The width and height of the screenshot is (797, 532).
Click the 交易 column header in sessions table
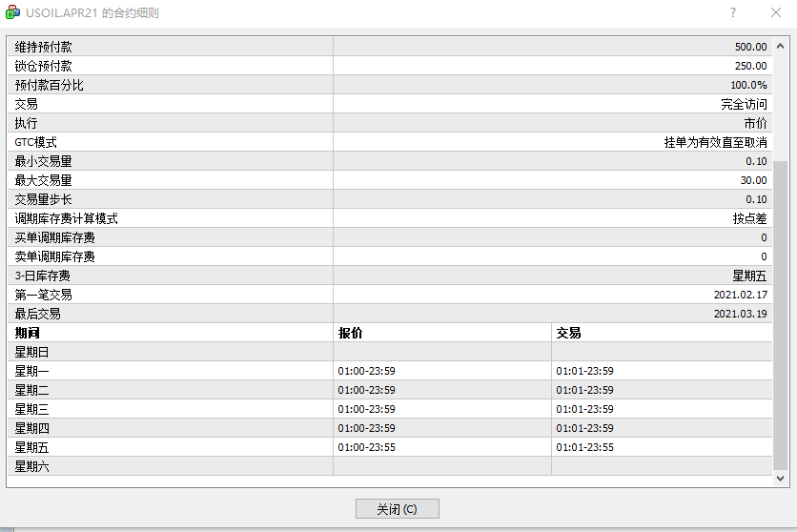click(569, 333)
